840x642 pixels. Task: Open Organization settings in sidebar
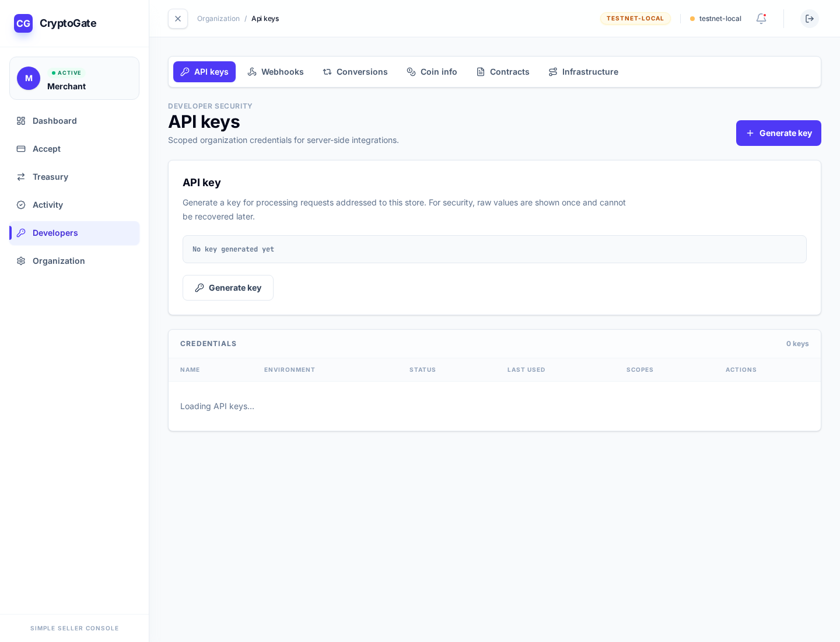coord(74,261)
